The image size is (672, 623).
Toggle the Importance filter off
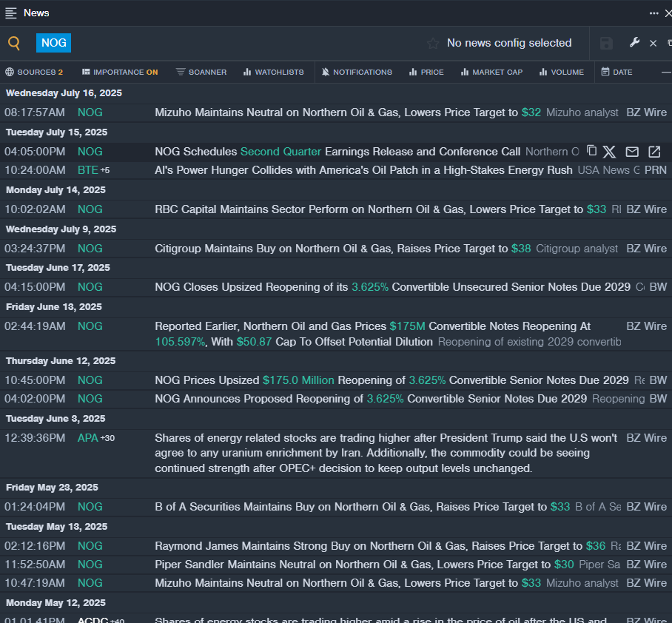pyautogui.click(x=120, y=72)
